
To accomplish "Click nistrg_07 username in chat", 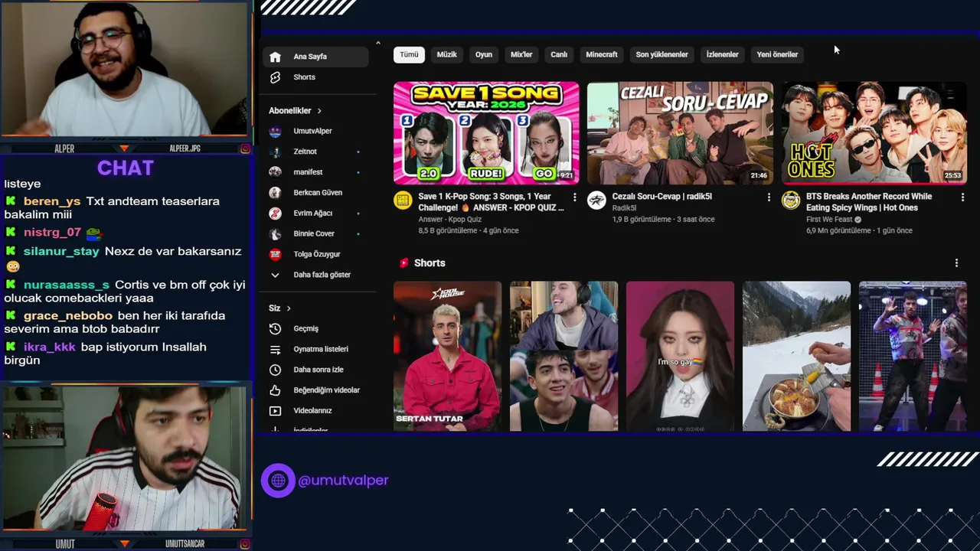I will click(52, 232).
